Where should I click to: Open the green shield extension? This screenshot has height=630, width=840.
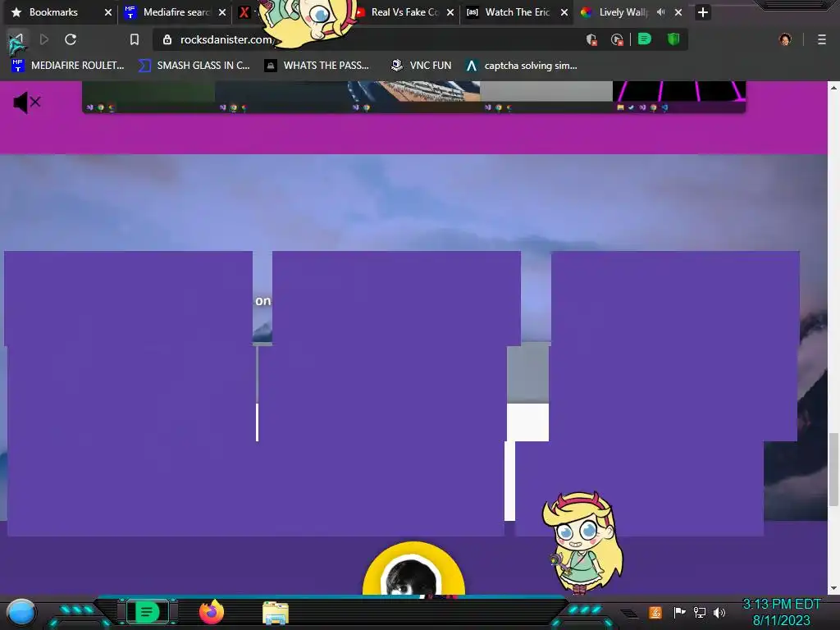pos(673,39)
